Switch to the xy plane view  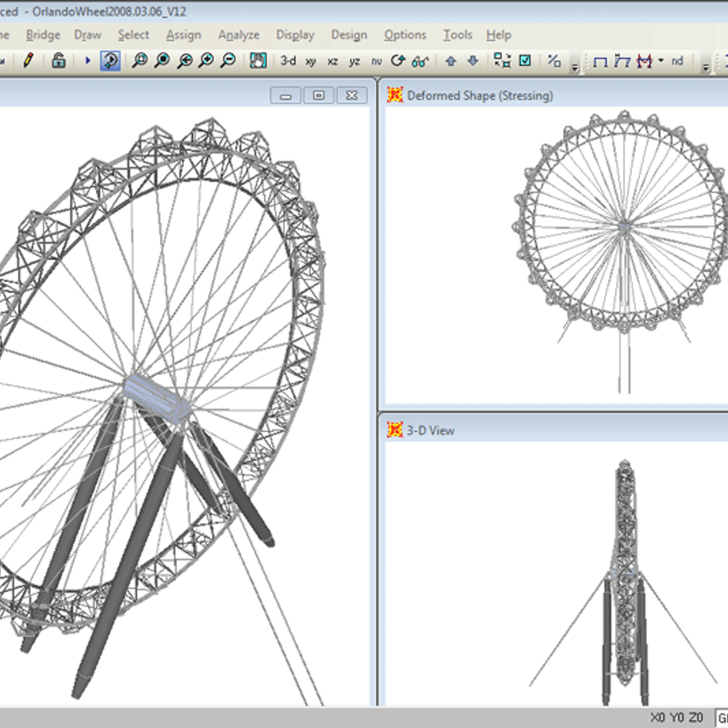311,61
